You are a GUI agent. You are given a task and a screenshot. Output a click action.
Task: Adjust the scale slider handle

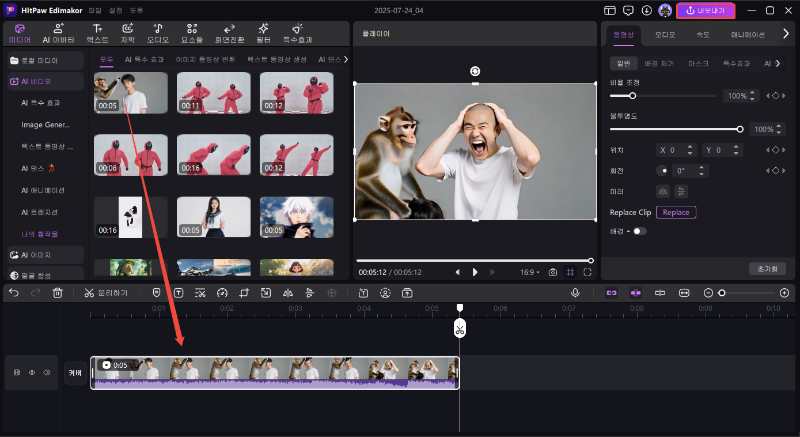click(632, 96)
